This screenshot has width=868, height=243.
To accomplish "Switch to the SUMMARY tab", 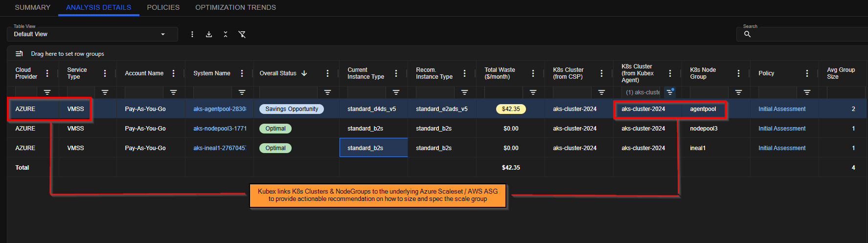I will (x=32, y=7).
